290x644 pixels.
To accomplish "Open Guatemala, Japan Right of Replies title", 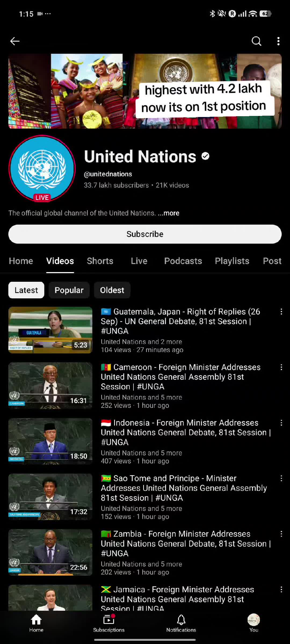I will [x=180, y=321].
